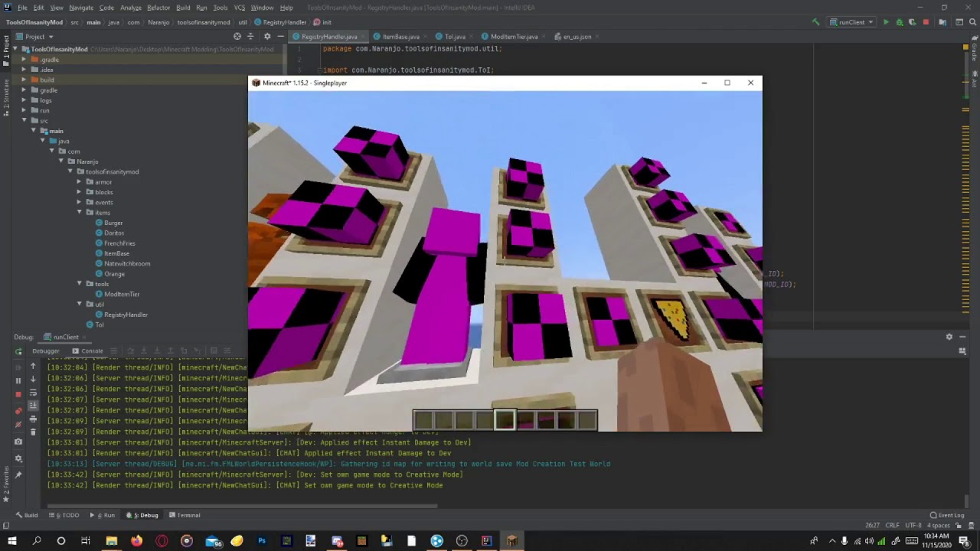Image resolution: width=980 pixels, height=551 pixels.
Task: Move down the console stack trace
Action: 33,380
